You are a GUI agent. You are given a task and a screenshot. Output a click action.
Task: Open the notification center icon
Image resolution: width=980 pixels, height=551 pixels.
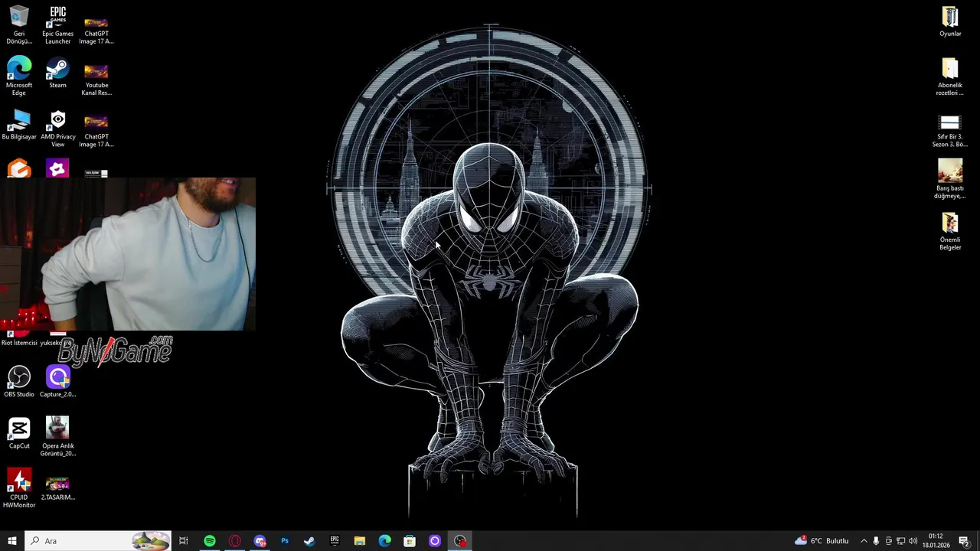[x=964, y=541]
